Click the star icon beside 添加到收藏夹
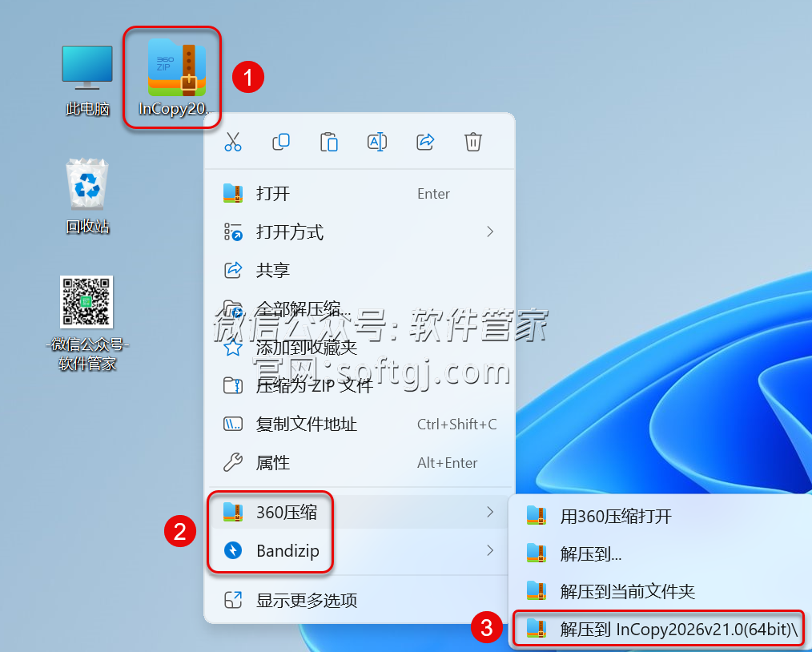This screenshot has width=812, height=652. 233,348
